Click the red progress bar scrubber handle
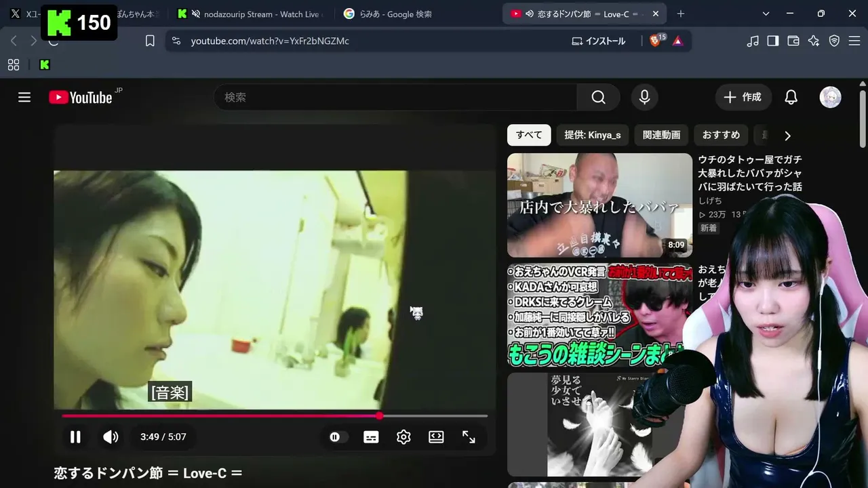 (x=379, y=415)
